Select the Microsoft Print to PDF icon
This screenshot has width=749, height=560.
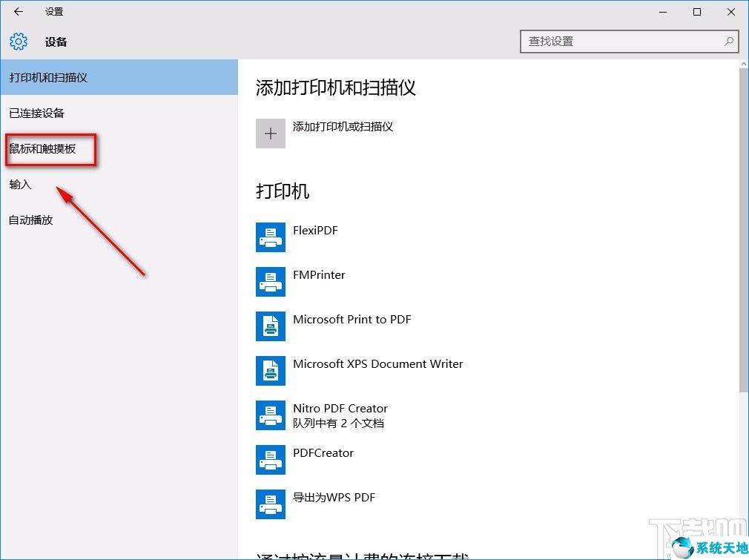pos(271,326)
